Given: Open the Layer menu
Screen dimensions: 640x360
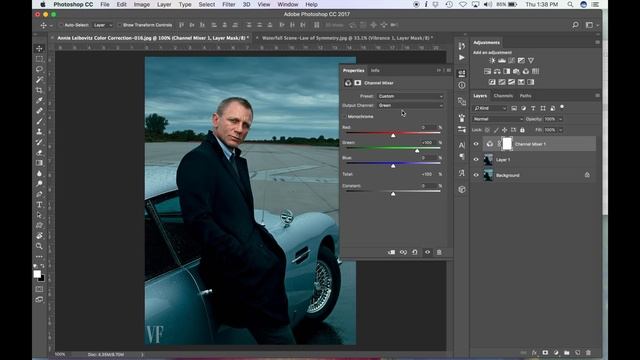Looking at the screenshot, I should [x=164, y=4].
